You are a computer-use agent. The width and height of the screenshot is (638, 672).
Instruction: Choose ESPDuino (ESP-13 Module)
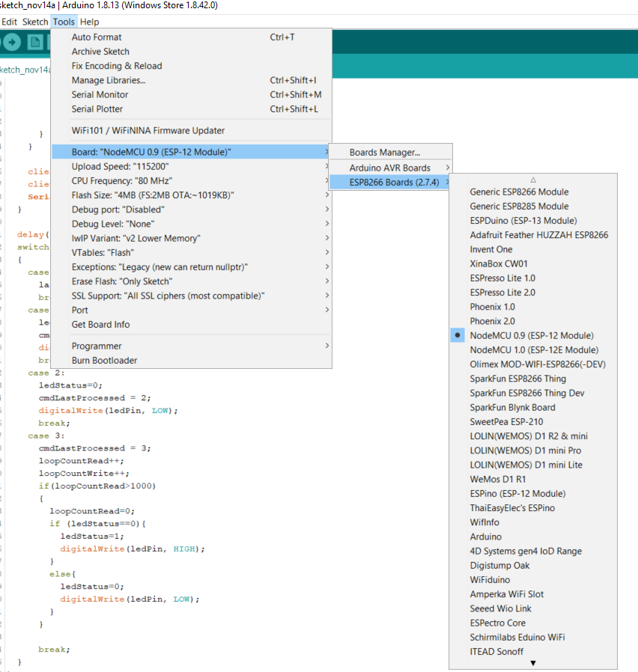pos(533,221)
